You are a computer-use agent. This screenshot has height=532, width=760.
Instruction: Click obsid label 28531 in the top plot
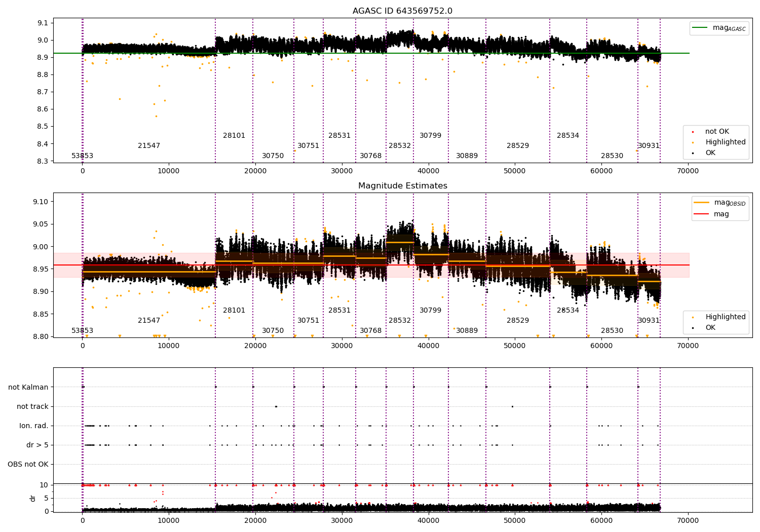pos(339,136)
